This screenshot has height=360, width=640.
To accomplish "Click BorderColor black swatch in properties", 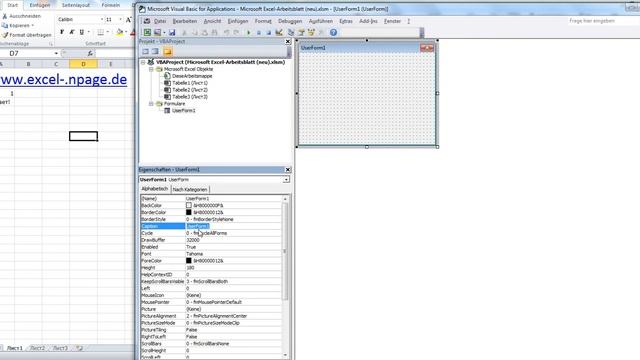I will coord(189,212).
